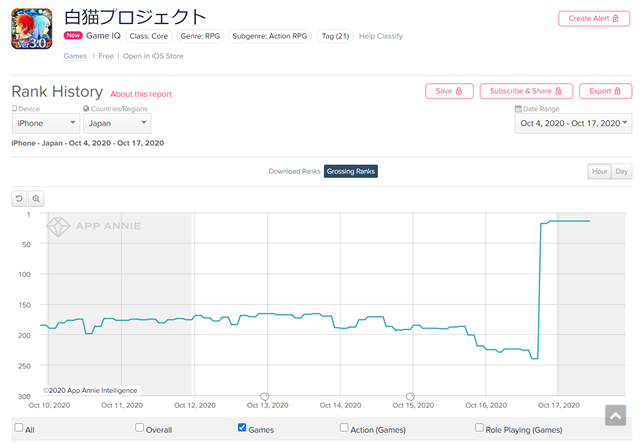Click the New badge next to Game IQ
Viewport: 640px width, 443px height.
[73, 36]
